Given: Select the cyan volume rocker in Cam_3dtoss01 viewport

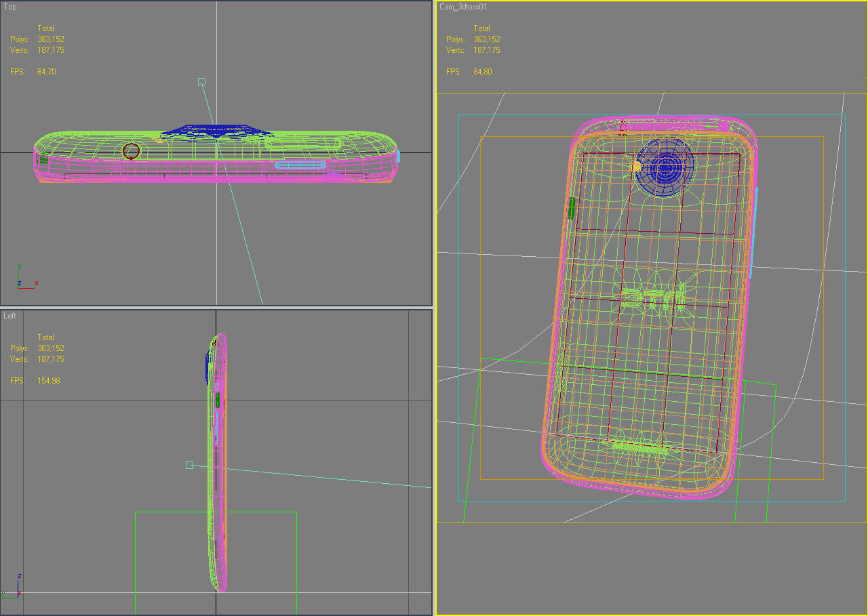Looking at the screenshot, I should (x=754, y=232).
